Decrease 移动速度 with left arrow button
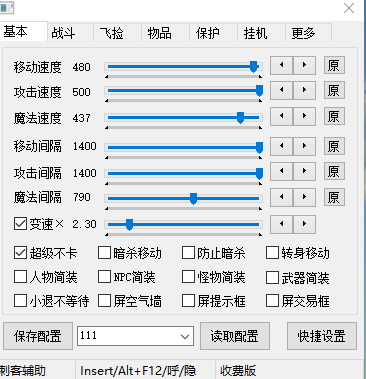366x379 pixels. (x=281, y=65)
